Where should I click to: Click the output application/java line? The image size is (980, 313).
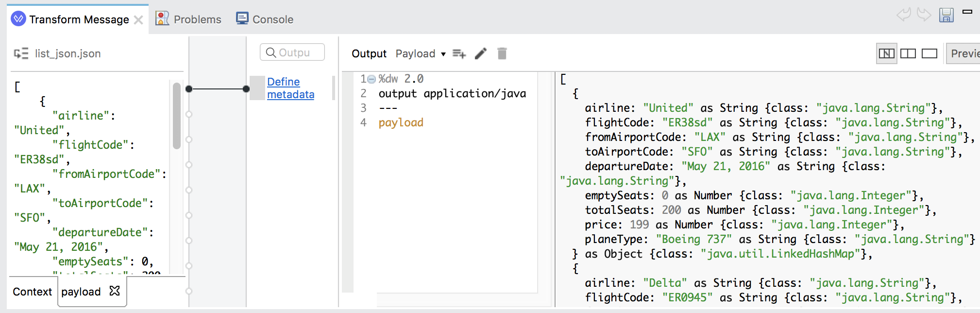click(452, 93)
